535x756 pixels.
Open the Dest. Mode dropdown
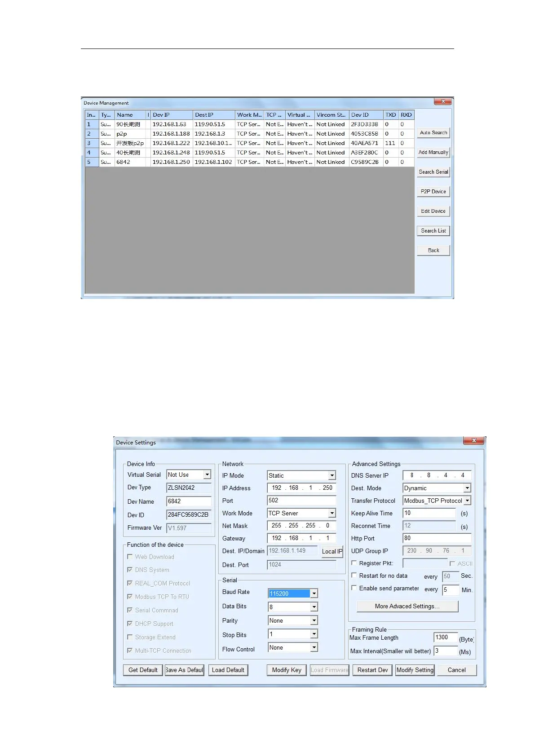coord(467,488)
